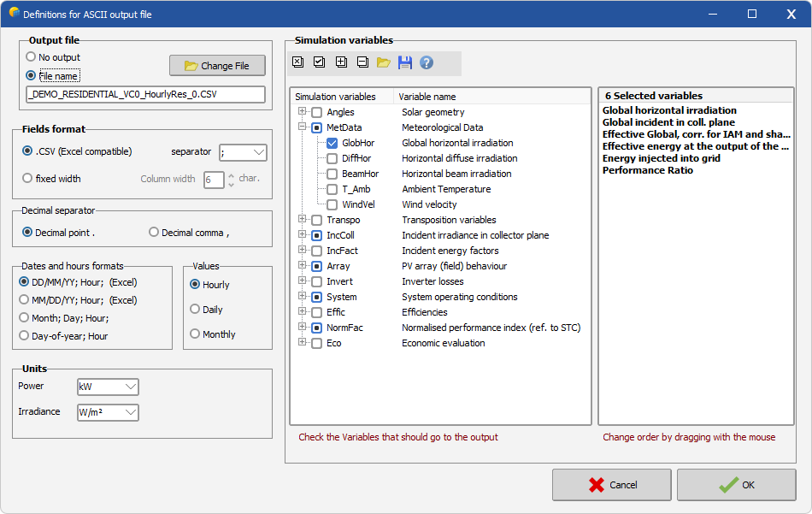Choose the fixed width fields format
Screen dimensions: 812x514
[27, 178]
